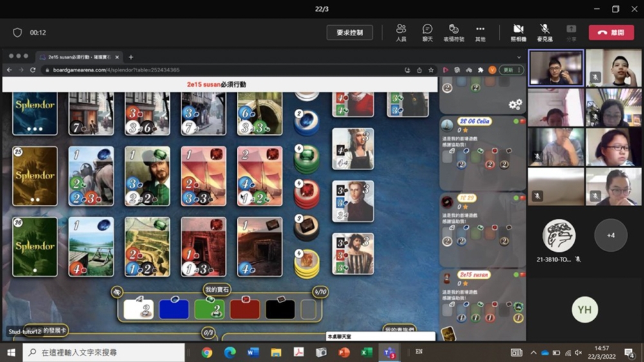Select the highlighted speaker video thumbnail
The image size is (644, 362).
556,68
